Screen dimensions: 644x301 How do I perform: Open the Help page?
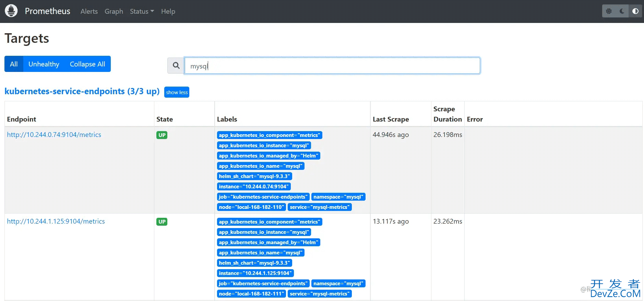(x=168, y=11)
